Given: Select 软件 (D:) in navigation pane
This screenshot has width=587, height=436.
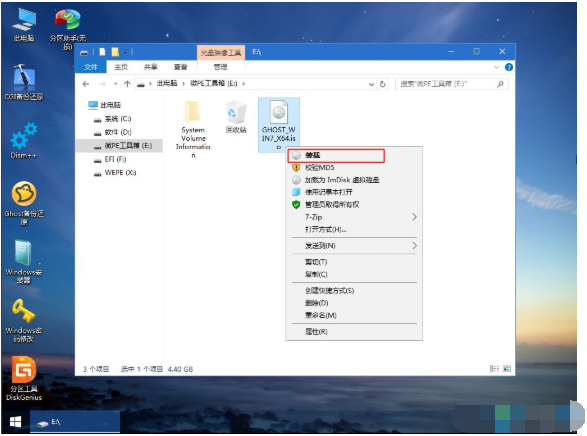Looking at the screenshot, I should coord(118,132).
